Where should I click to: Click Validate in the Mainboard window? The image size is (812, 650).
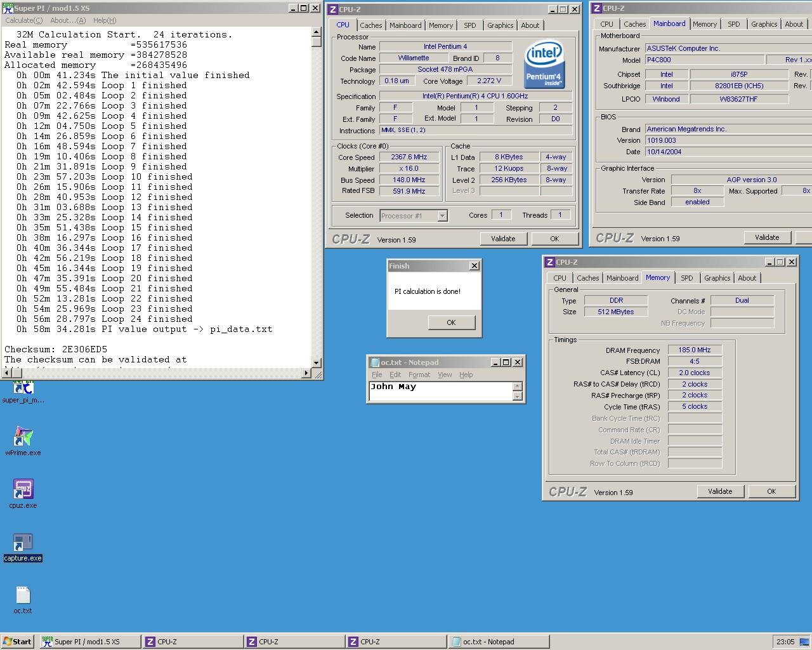[767, 237]
